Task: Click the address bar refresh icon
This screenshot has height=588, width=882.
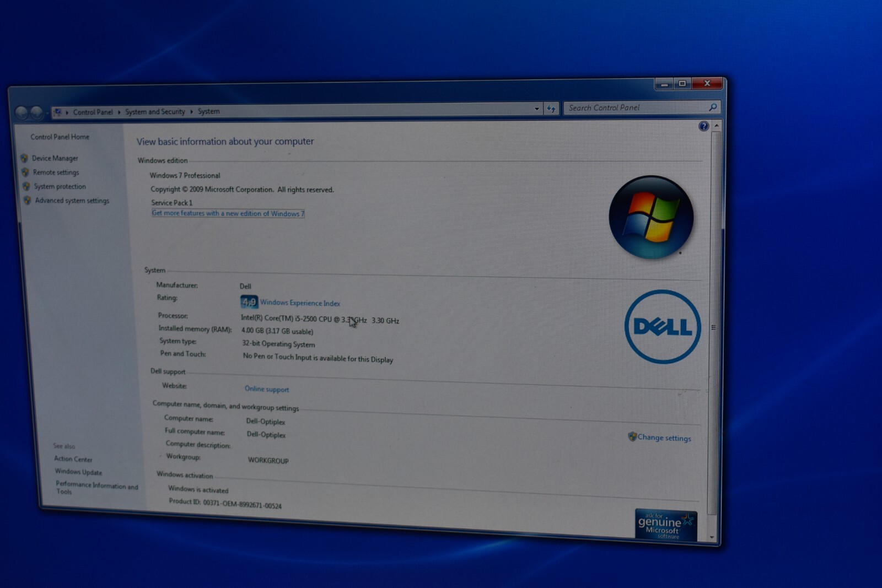Action: (x=552, y=109)
